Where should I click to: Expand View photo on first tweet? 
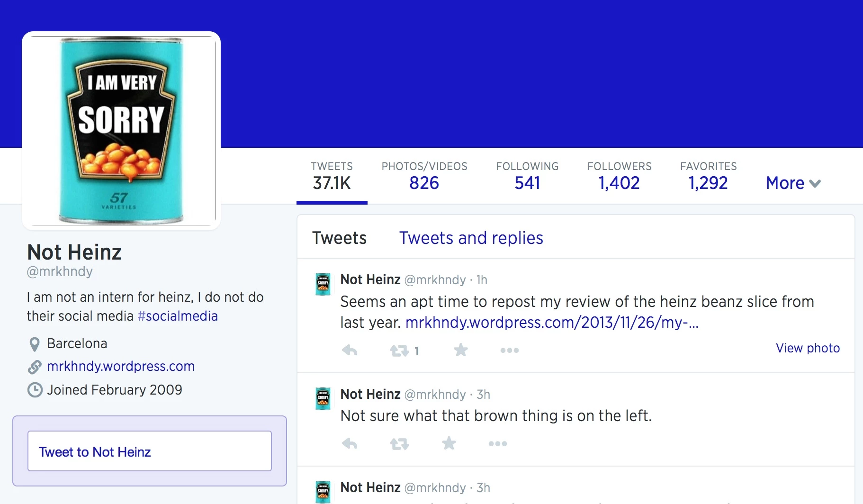(808, 348)
